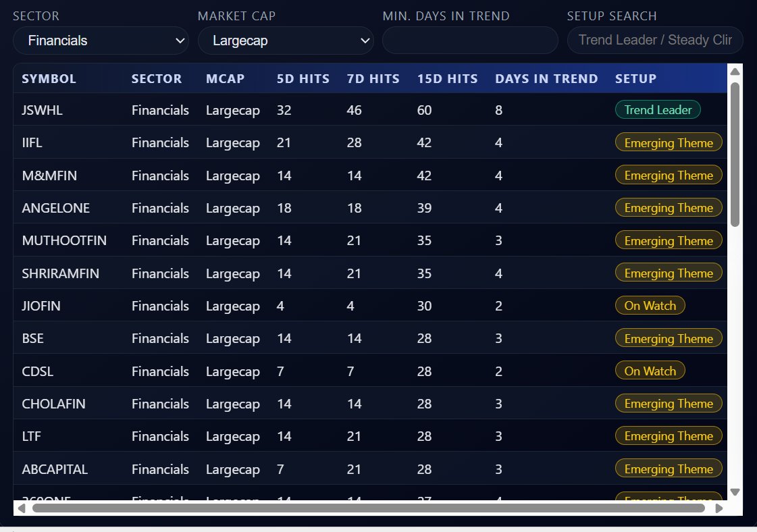
Task: Click the vertical scrollbar thumb
Action: point(735,155)
